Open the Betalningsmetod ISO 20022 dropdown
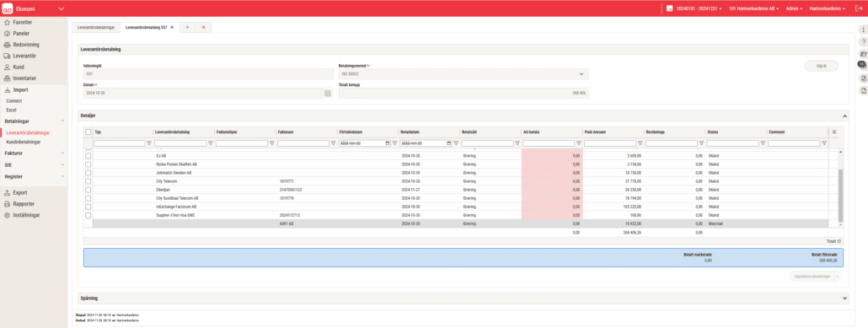The image size is (868, 328). pyautogui.click(x=463, y=73)
